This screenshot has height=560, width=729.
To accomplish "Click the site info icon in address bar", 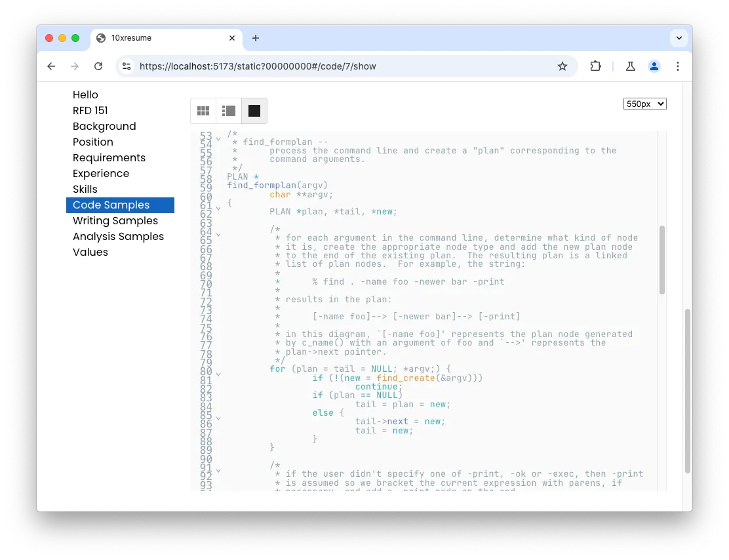I will [x=126, y=66].
